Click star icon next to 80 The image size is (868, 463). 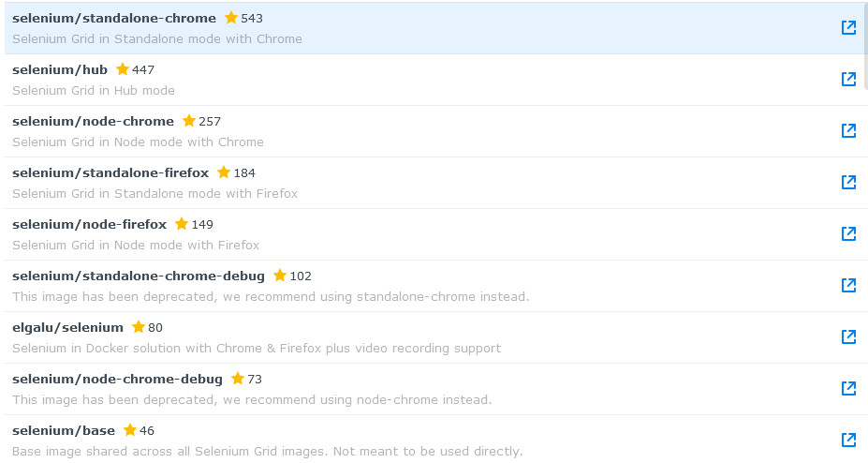(x=139, y=327)
